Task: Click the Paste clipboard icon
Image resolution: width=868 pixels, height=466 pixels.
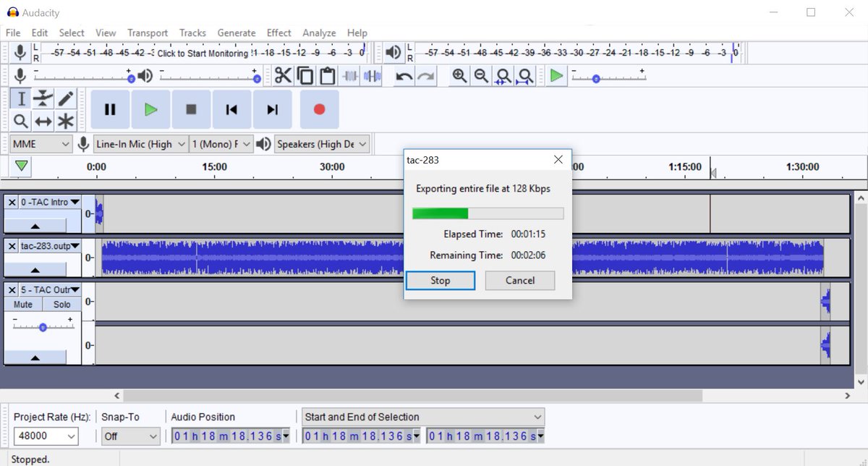Action: pos(328,75)
